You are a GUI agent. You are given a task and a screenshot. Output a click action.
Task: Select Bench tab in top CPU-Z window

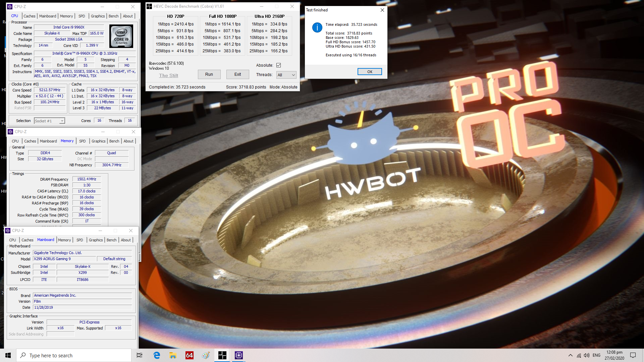[114, 16]
